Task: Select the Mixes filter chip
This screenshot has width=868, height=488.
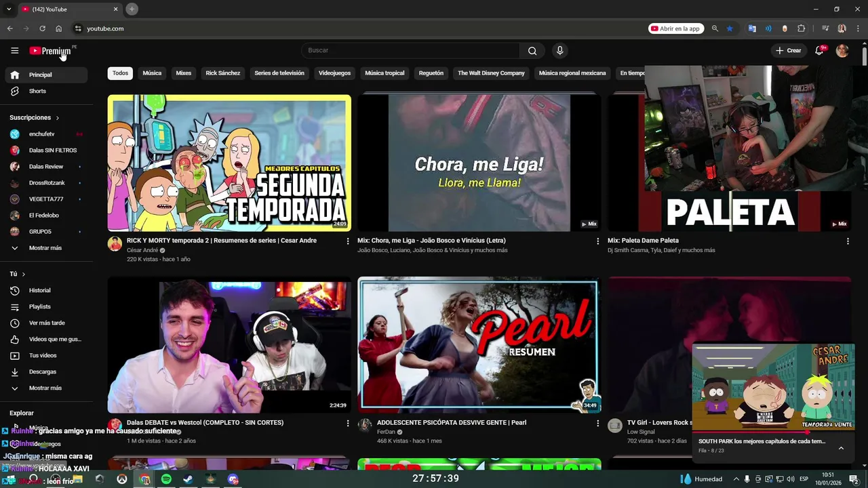Action: point(184,73)
